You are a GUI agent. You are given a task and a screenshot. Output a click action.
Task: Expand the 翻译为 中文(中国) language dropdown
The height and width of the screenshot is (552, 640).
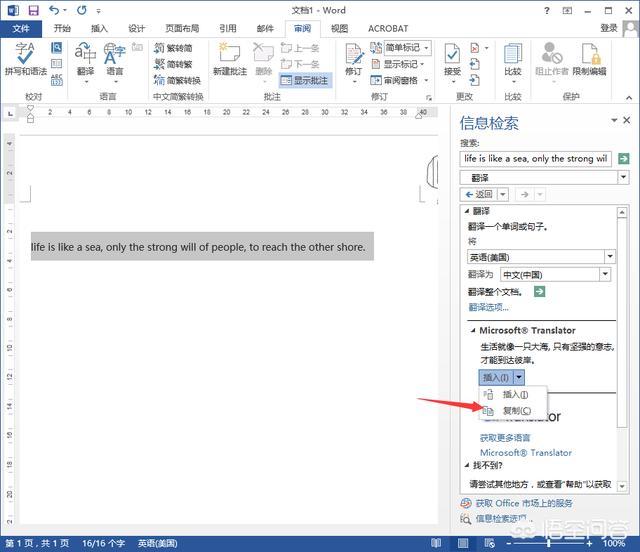[x=605, y=274]
